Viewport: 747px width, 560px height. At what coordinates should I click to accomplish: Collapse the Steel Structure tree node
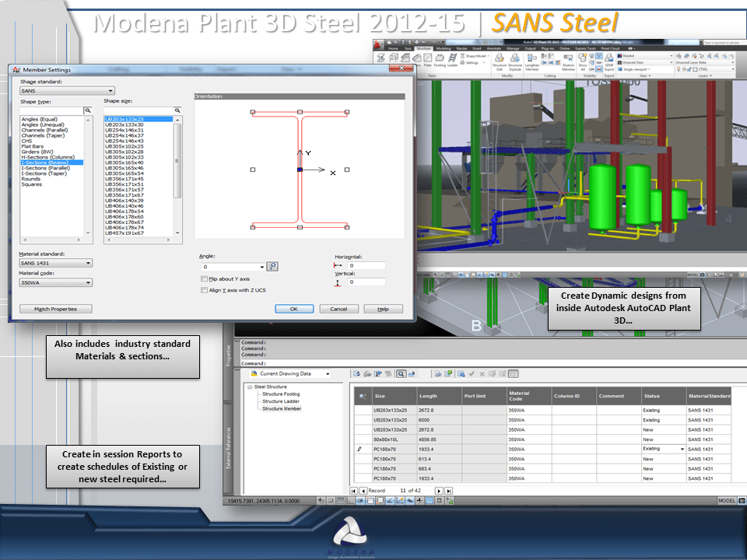250,387
